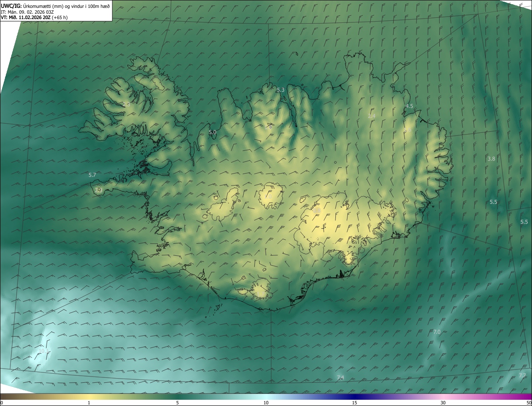Click the title 'Úrkomumætti (mm) og vindur í 100m hæð'

(66, 6)
